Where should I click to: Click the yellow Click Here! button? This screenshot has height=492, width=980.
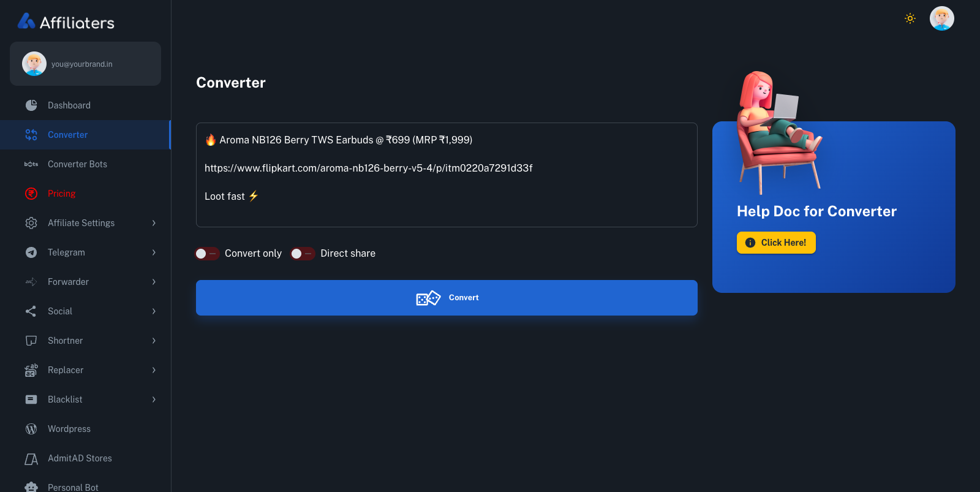[776, 243]
